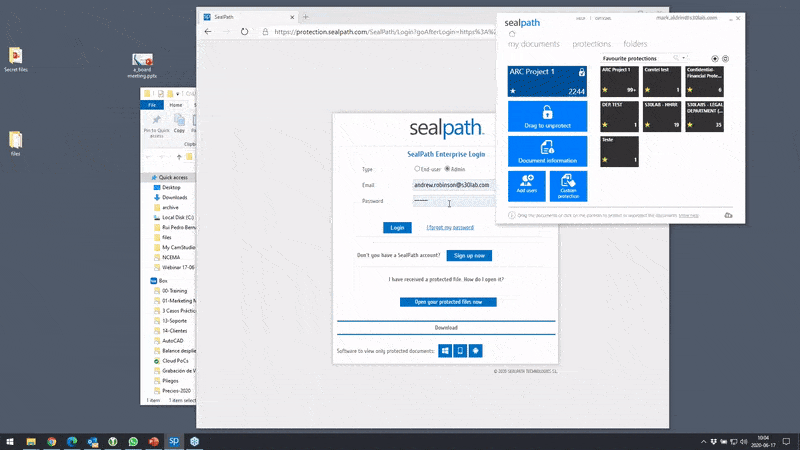Select the Box entry in Explorer pane
Image resolution: width=800 pixels, height=450 pixels.
coord(162,281)
